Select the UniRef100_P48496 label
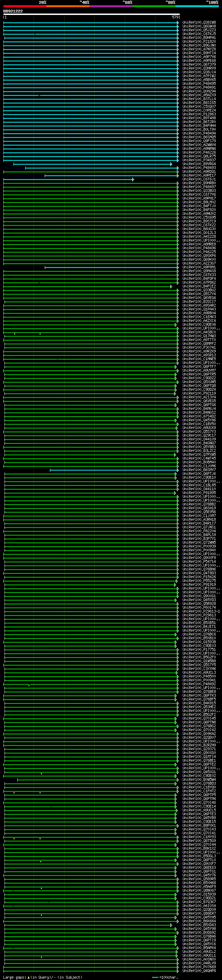This screenshot has height=980, width=222. coord(199,248)
